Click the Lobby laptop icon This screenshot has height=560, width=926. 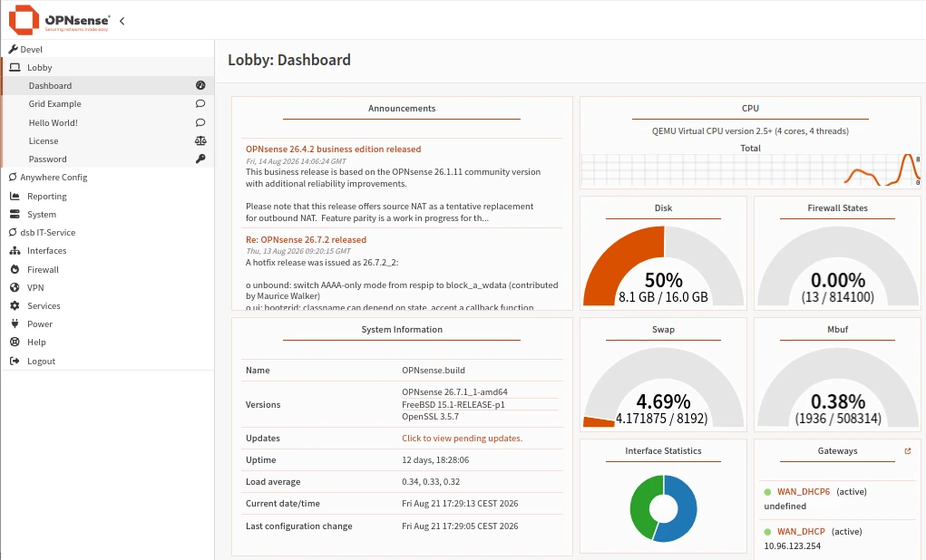pos(15,67)
